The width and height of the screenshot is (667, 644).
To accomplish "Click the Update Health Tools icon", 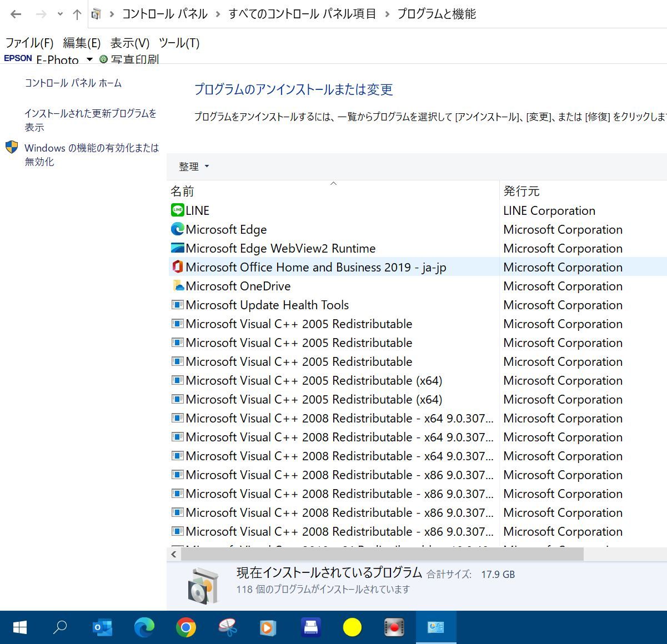I will coord(178,304).
